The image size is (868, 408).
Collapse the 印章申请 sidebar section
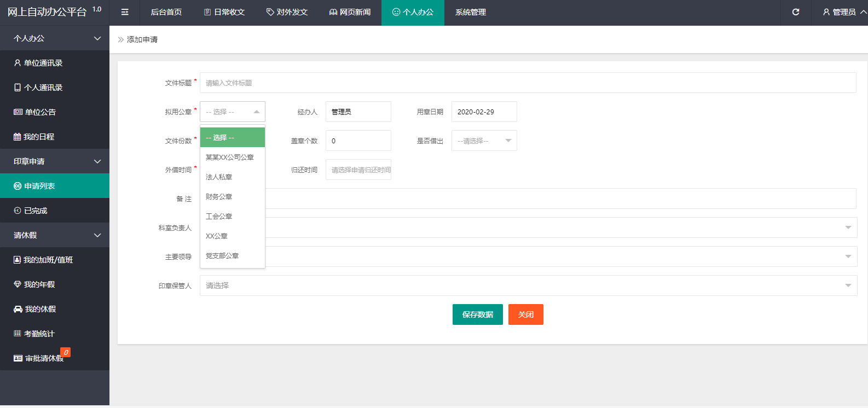coord(55,161)
